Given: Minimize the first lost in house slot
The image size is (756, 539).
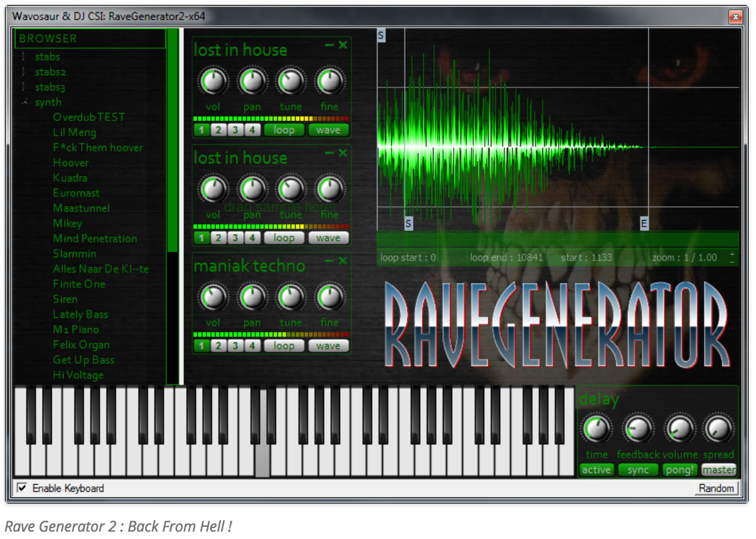Looking at the screenshot, I should (x=329, y=45).
